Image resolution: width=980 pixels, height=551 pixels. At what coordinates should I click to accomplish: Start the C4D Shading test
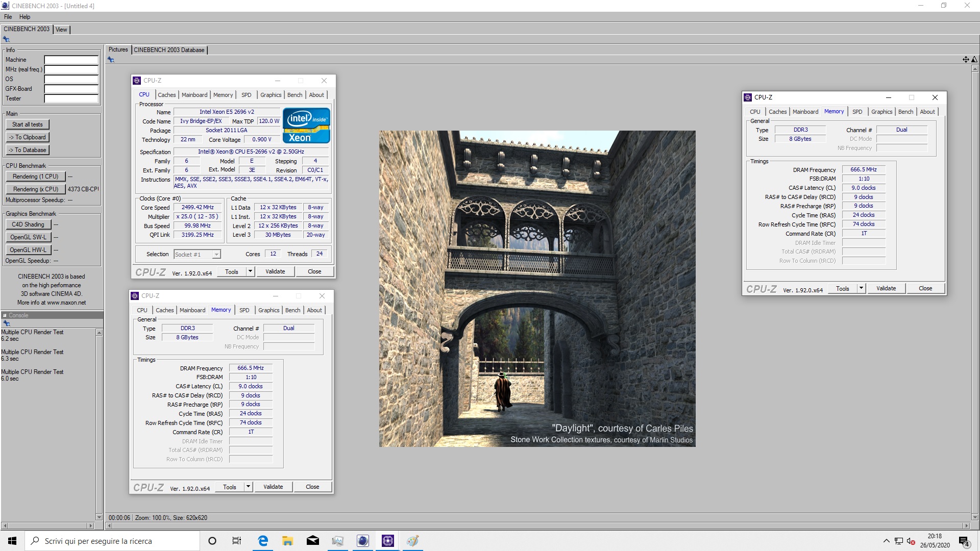point(28,224)
